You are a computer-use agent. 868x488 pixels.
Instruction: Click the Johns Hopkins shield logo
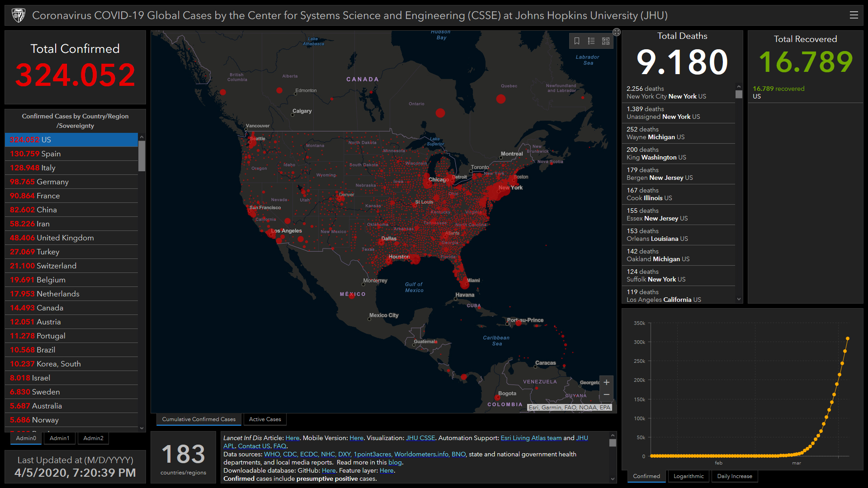[19, 15]
